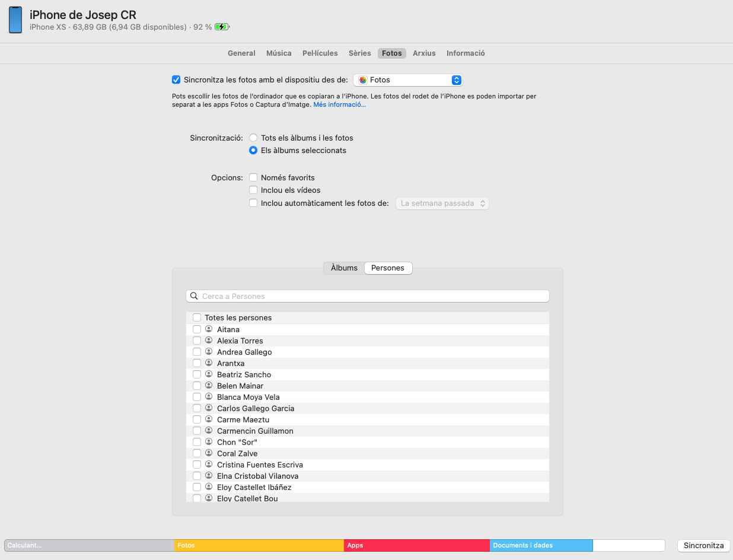This screenshot has width=733, height=560.
Task: Click the person icon next to Eloy Castellet Ibáñez
Action: tap(209, 486)
